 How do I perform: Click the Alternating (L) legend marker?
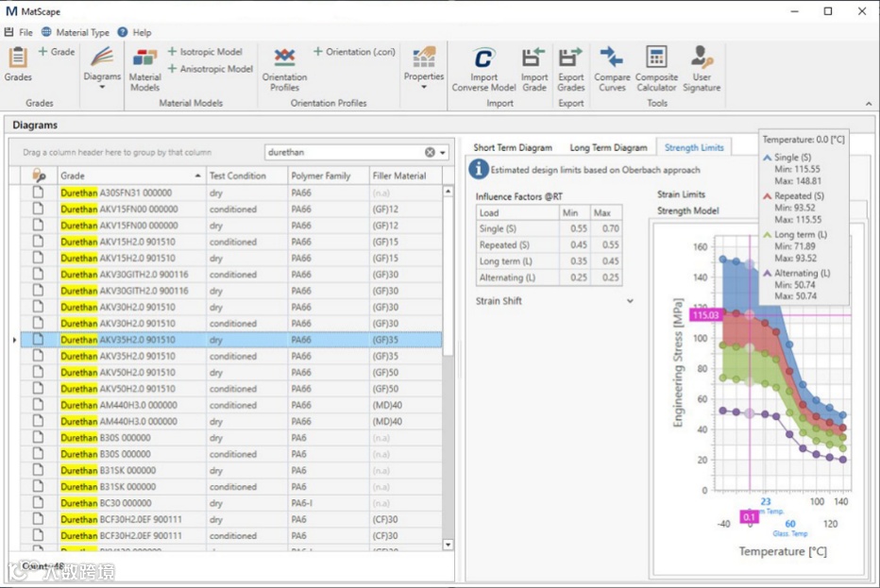[x=768, y=274]
